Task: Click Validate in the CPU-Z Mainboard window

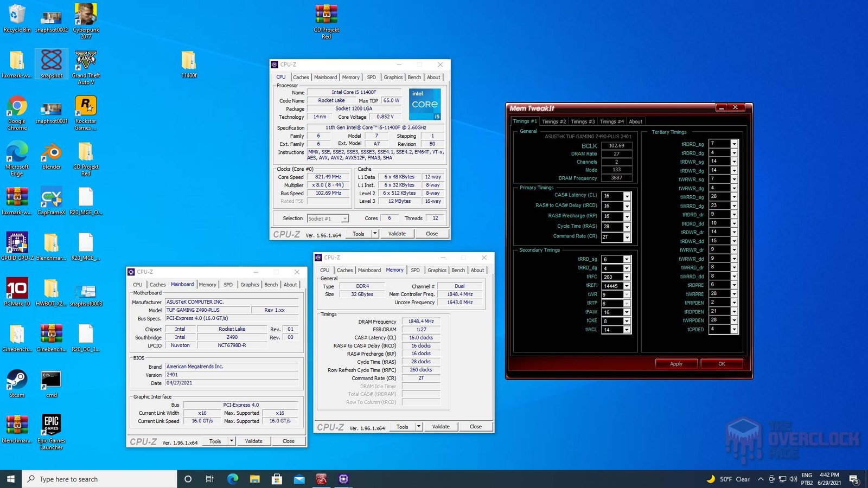Action: click(x=253, y=441)
